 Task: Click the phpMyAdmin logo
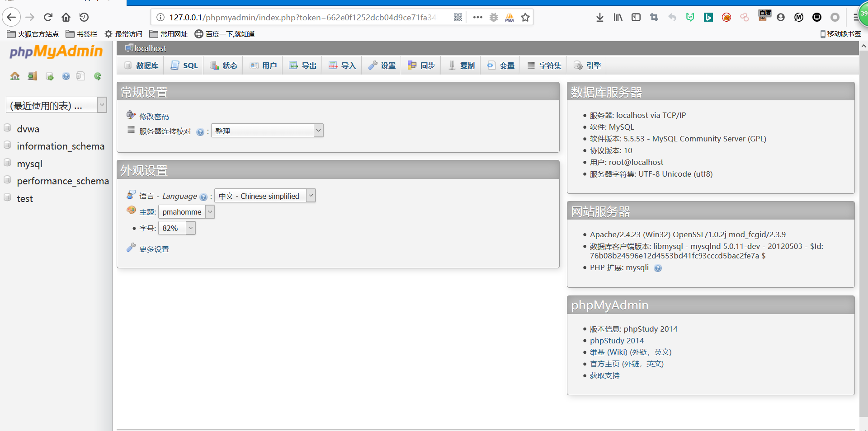click(56, 52)
